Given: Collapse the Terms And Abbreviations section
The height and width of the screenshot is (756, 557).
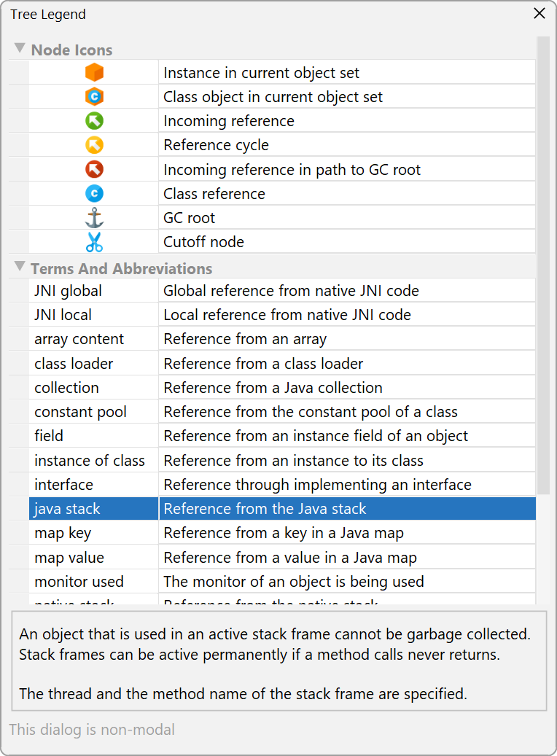Looking at the screenshot, I should click(20, 266).
